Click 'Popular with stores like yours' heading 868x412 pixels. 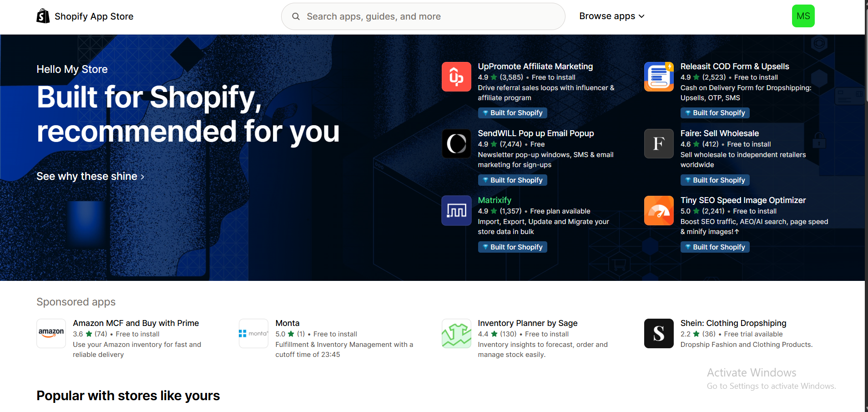128,396
